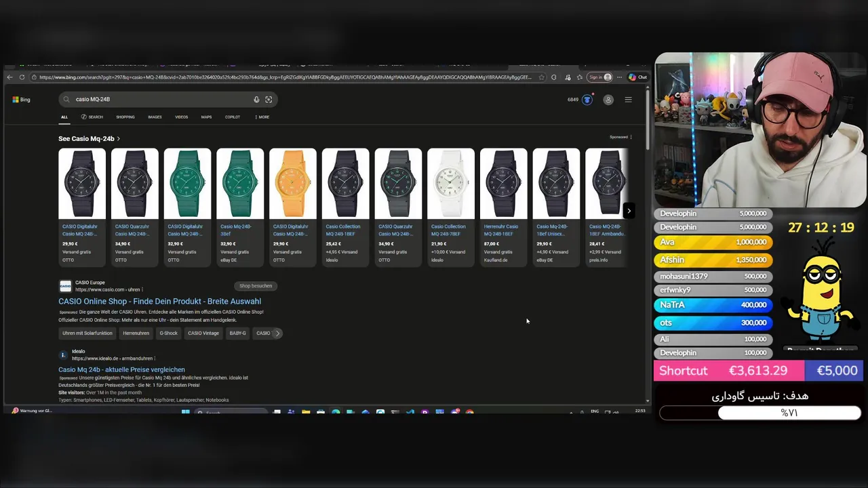This screenshot has height=488, width=868.
Task: Open 'Casio Mq 24b - aktuelle Preise vergleichen'
Action: 121,370
